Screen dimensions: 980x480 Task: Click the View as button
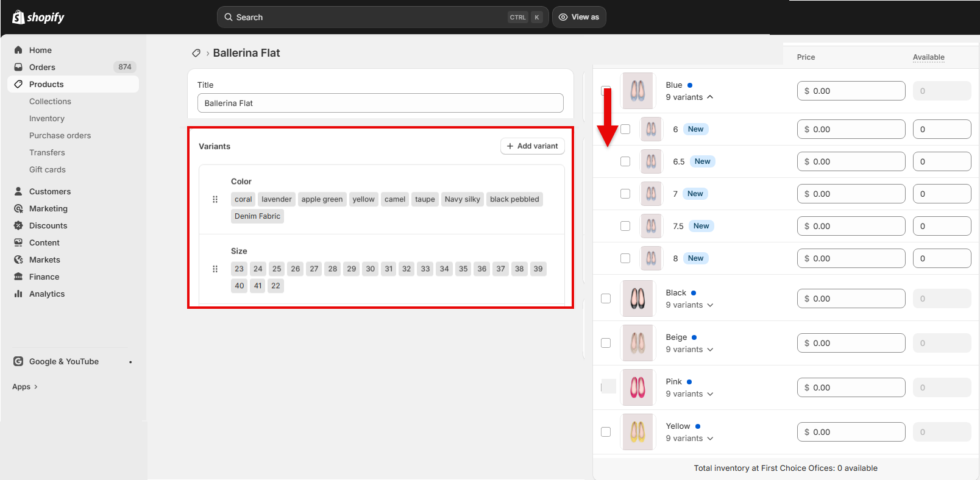click(579, 17)
